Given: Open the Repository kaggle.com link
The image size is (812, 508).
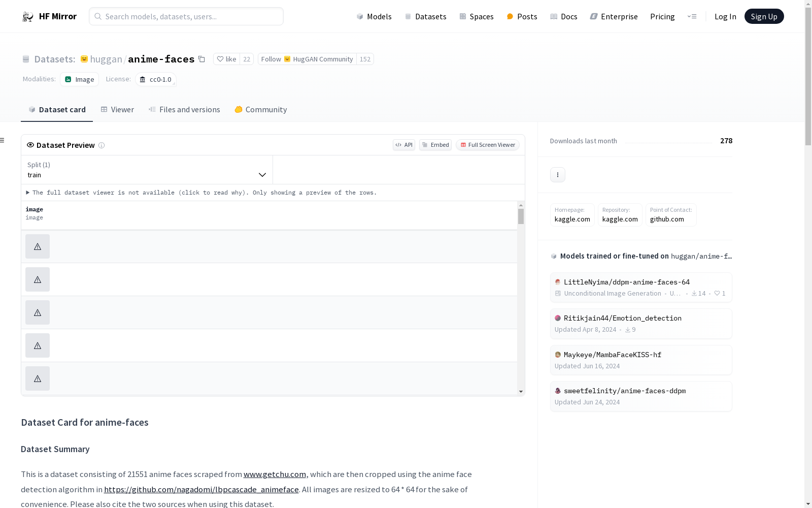Looking at the screenshot, I should 620,215.
